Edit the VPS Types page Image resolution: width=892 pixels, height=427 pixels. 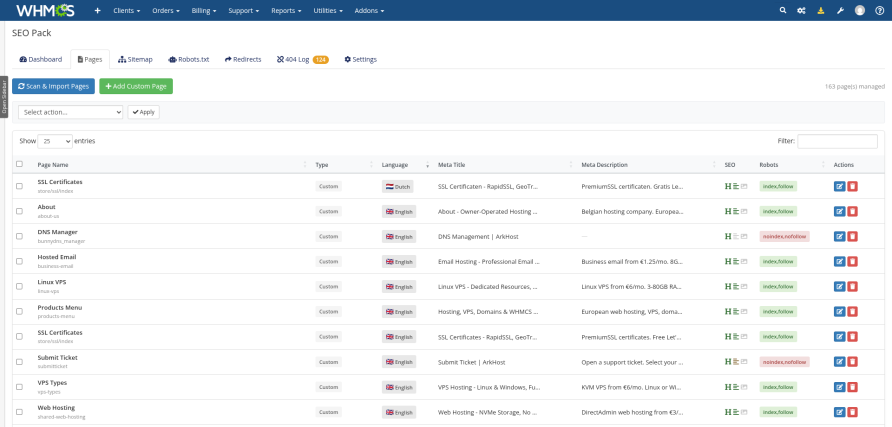tap(840, 387)
